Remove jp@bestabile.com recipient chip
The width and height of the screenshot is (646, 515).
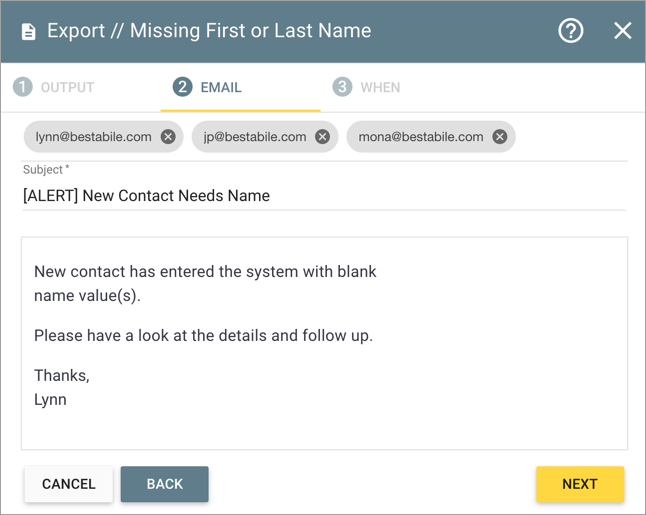click(322, 137)
